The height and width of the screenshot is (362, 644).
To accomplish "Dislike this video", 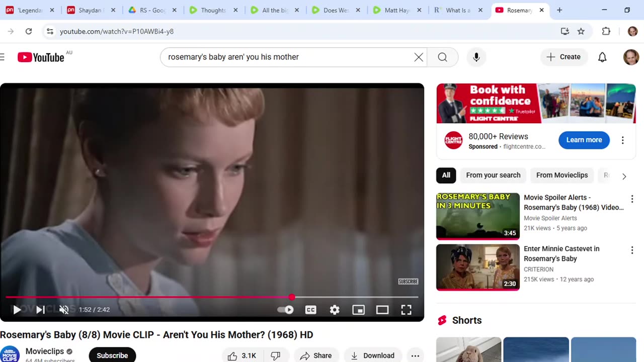I will 276,355.
